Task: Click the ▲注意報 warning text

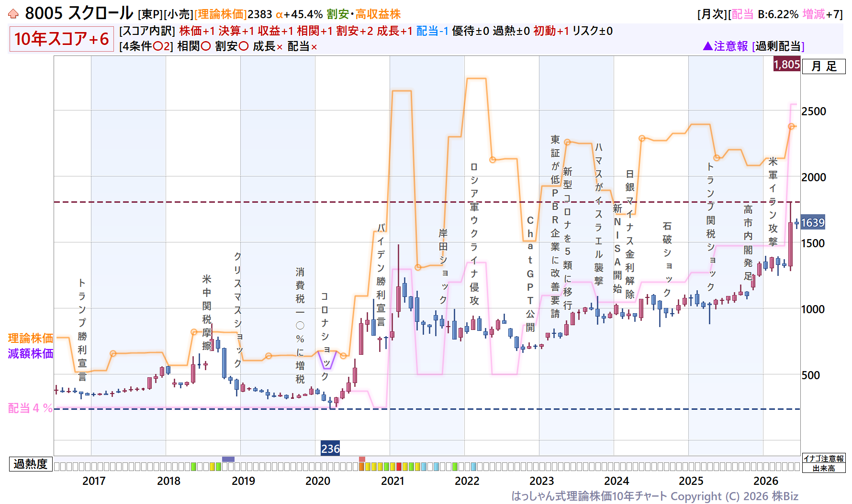Action: [725, 46]
